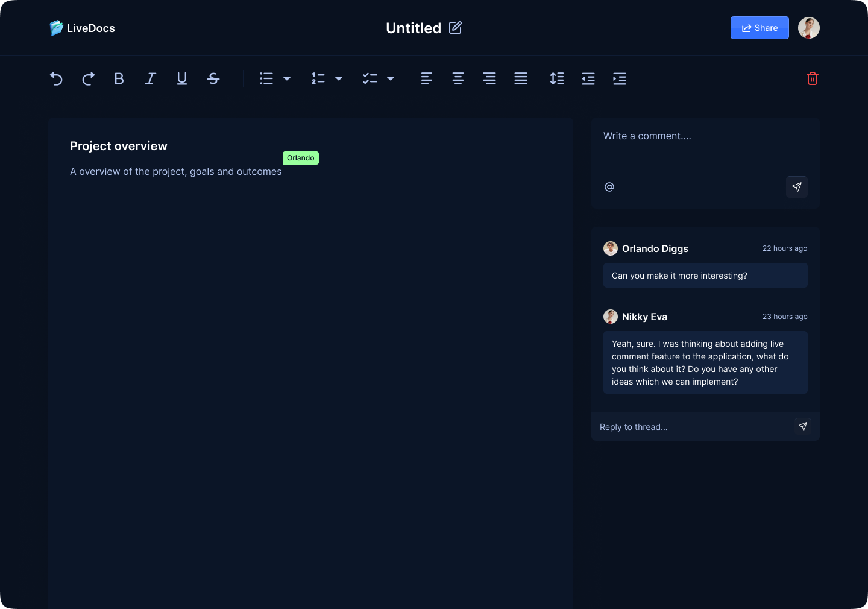Screen dimensions: 868x609
Task: Edit the Untitled document title
Action: tap(456, 28)
